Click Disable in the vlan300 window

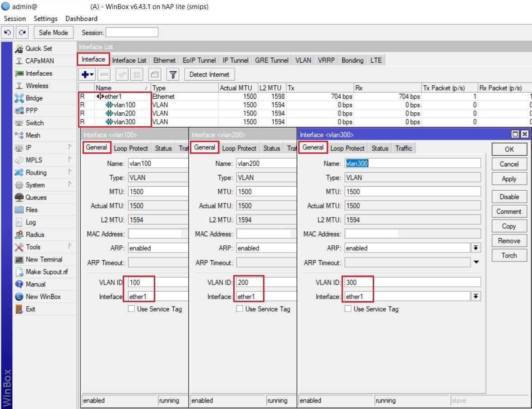coord(509,197)
